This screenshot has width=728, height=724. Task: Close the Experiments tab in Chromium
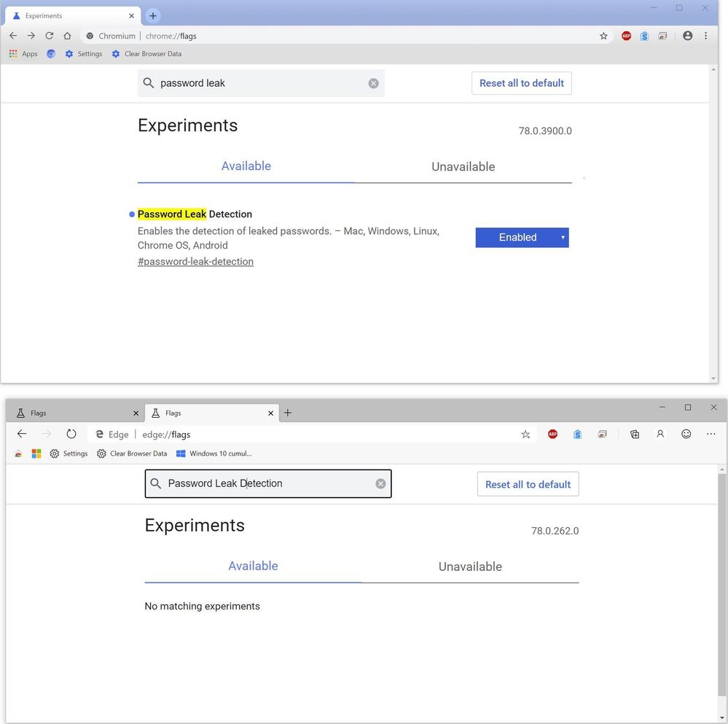pos(131,16)
